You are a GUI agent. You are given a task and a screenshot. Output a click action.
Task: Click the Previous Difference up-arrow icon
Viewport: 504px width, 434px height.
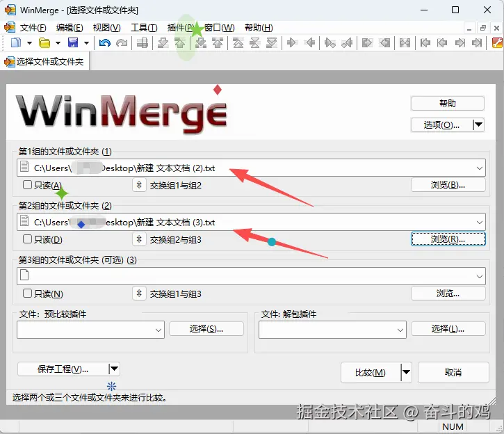180,42
